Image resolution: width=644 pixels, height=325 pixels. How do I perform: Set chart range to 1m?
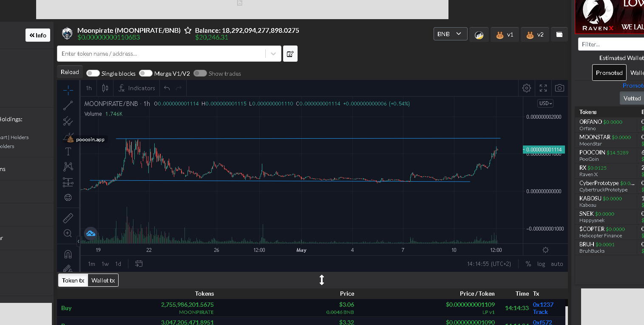pos(91,264)
